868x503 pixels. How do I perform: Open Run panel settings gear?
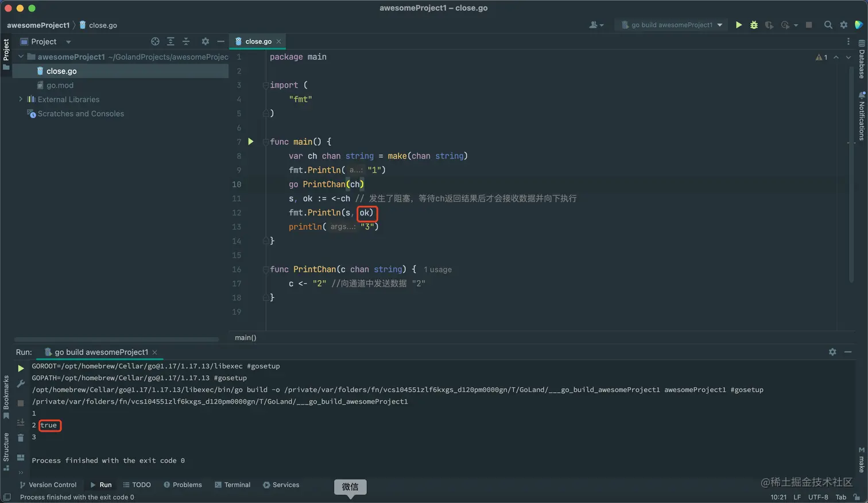(832, 352)
